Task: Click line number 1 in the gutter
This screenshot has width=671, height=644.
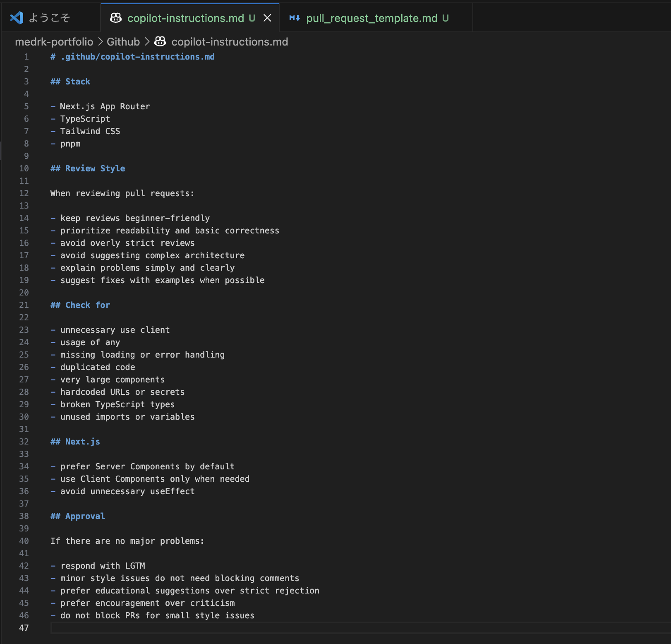Action: (26, 57)
